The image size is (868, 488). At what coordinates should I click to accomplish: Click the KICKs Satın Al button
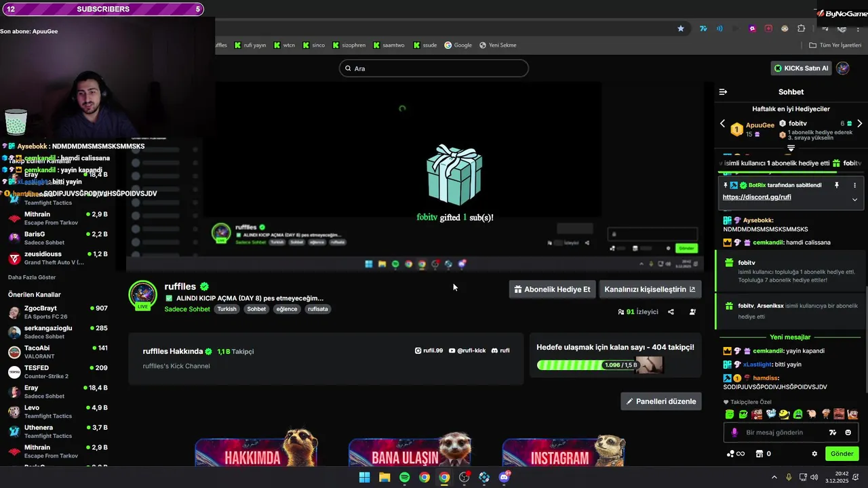coord(802,68)
